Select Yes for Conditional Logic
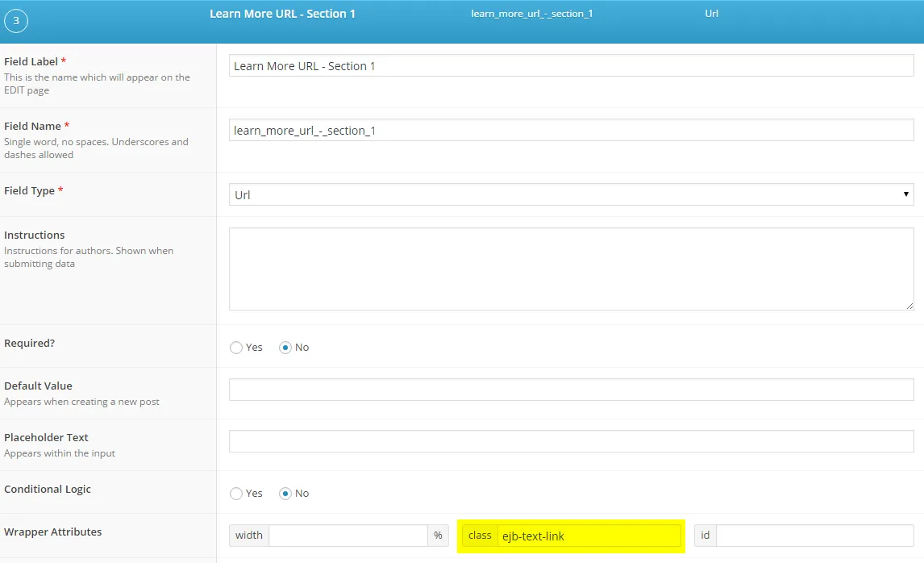The width and height of the screenshot is (924, 563). (x=236, y=494)
